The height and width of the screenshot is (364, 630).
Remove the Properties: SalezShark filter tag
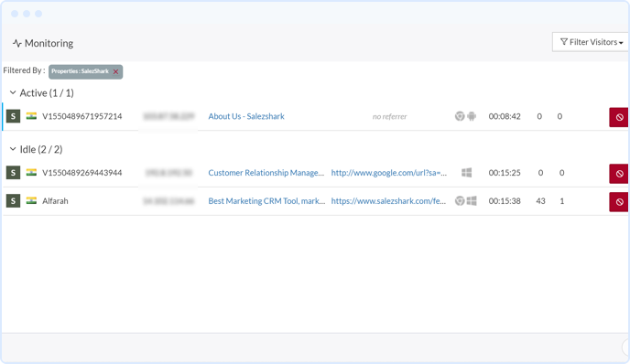click(115, 71)
